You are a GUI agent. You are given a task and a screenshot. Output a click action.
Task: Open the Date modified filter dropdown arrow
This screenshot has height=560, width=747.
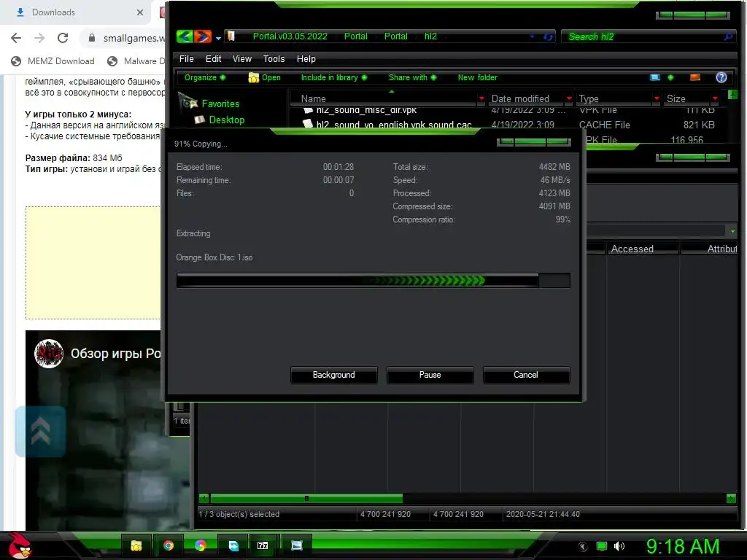[569, 98]
